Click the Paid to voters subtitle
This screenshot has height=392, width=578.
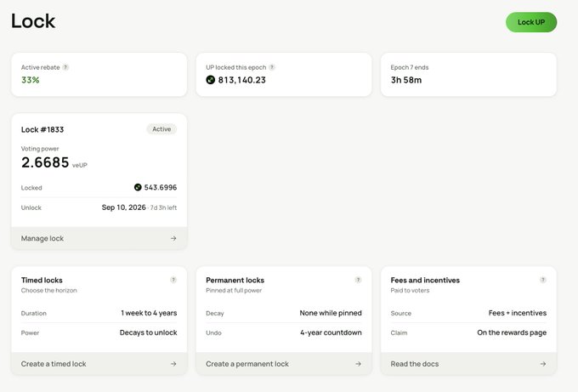coord(410,291)
